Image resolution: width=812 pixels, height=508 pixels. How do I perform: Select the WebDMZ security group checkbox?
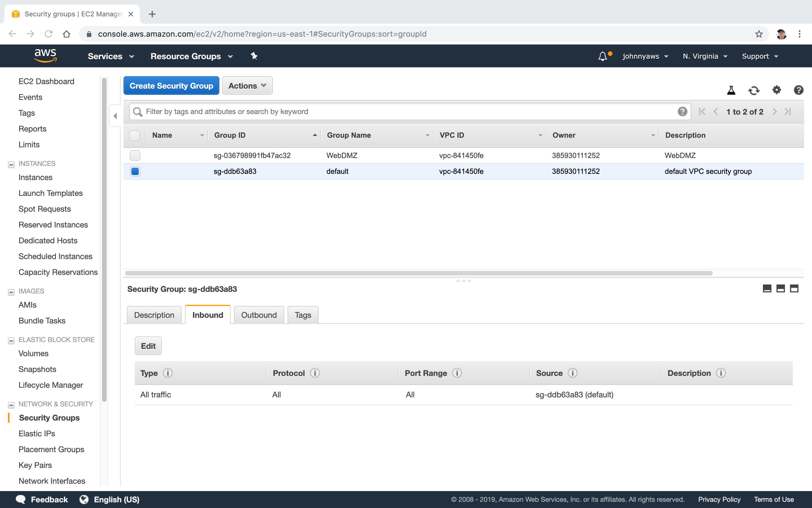135,156
